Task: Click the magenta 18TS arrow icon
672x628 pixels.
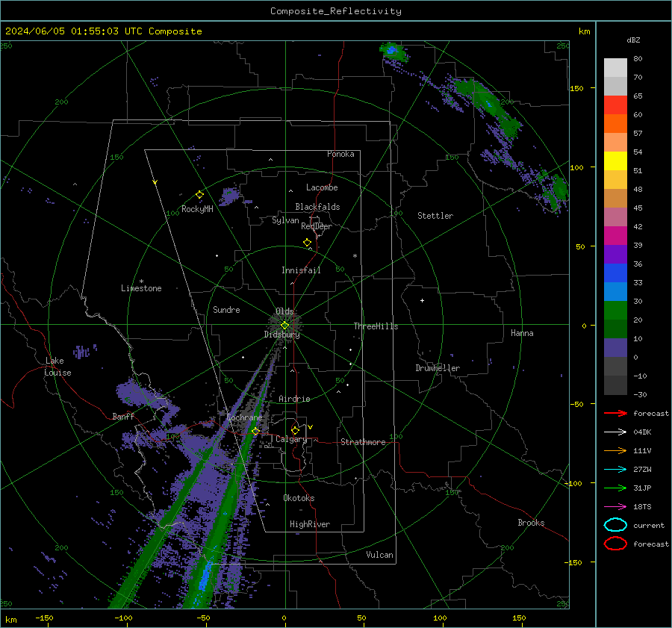Action: 615,507
